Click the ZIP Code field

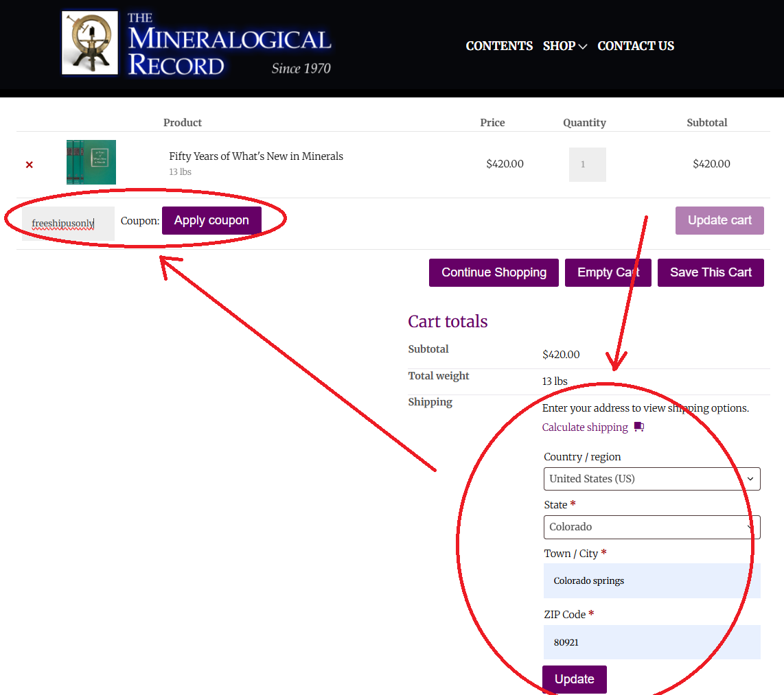652,642
